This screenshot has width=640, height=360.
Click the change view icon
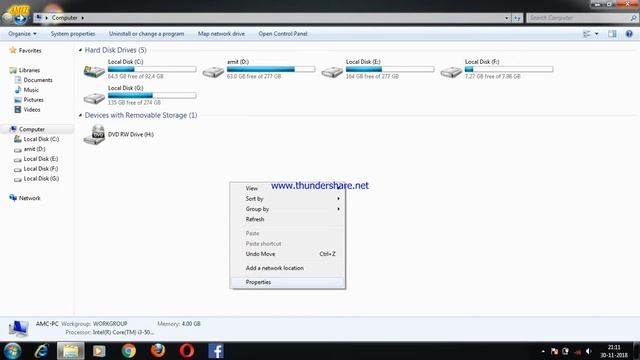[587, 34]
